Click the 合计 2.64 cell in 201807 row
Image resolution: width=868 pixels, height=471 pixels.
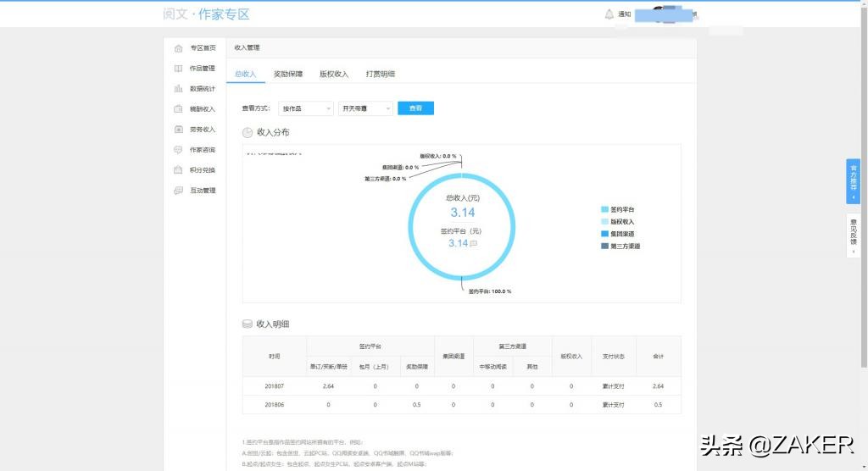[658, 386]
